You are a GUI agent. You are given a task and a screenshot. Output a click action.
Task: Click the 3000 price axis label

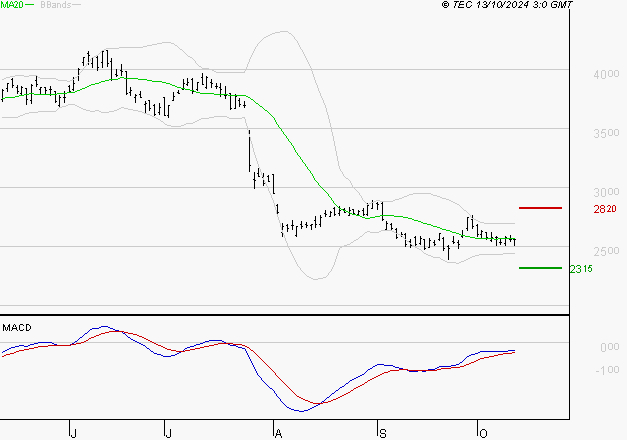point(606,192)
